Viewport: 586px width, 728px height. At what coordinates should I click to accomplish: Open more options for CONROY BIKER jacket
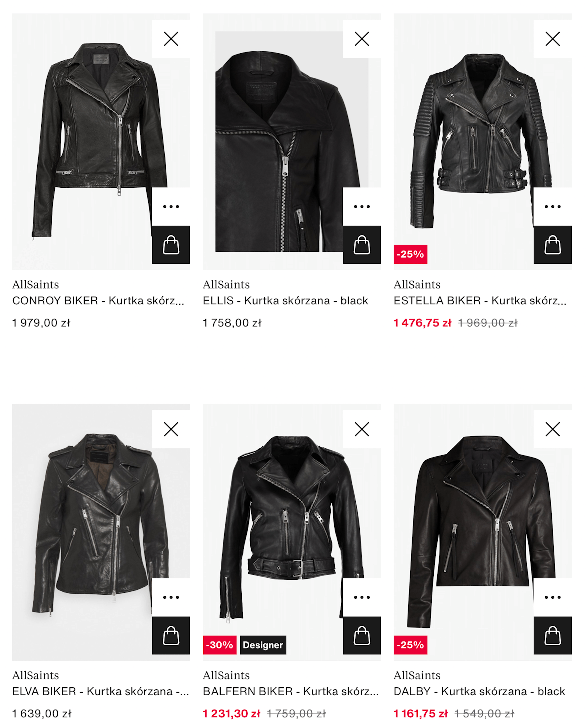tap(171, 206)
